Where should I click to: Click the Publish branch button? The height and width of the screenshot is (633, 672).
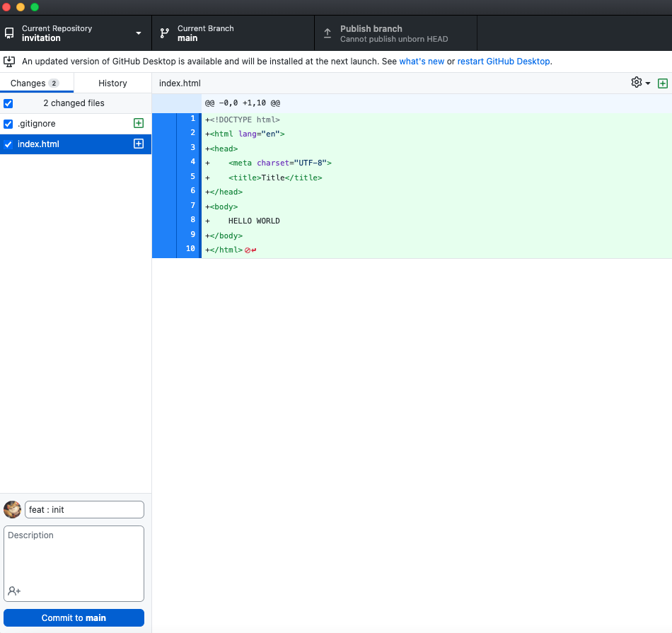pos(396,33)
